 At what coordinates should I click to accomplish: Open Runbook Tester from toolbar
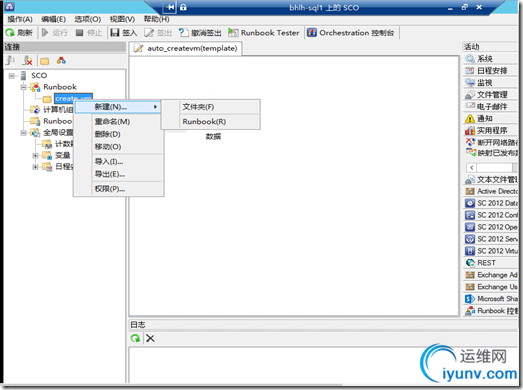point(264,33)
